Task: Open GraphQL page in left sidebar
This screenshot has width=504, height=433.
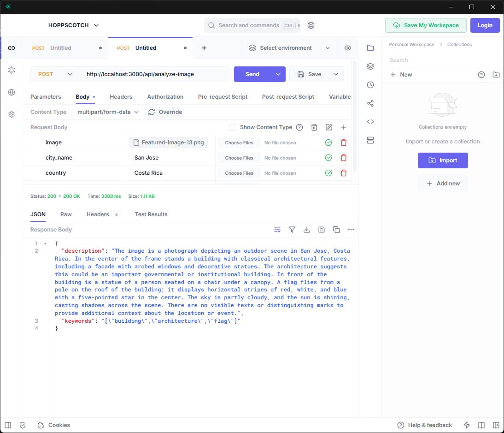Action: pyautogui.click(x=12, y=70)
